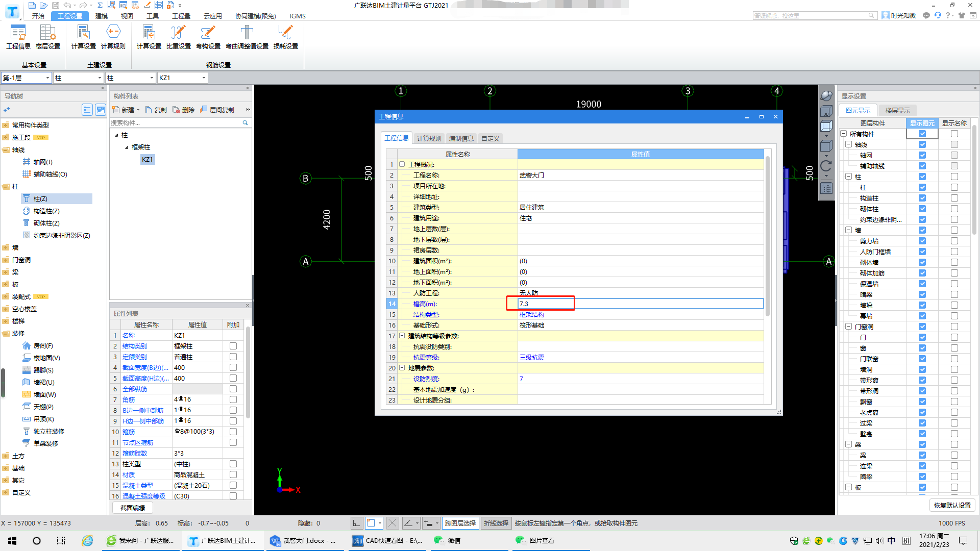The image size is (980, 551).
Task: Open 计算规则 ribbon icon
Action: tap(113, 37)
